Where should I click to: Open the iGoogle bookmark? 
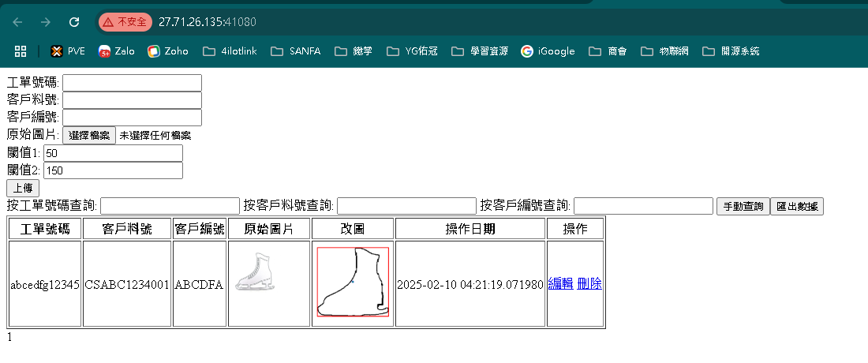(x=548, y=51)
